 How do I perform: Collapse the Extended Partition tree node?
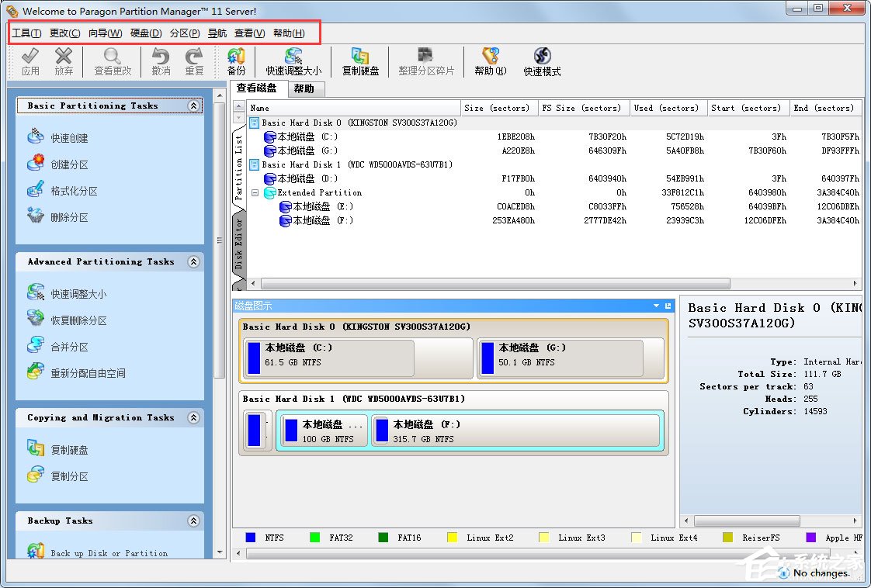255,192
